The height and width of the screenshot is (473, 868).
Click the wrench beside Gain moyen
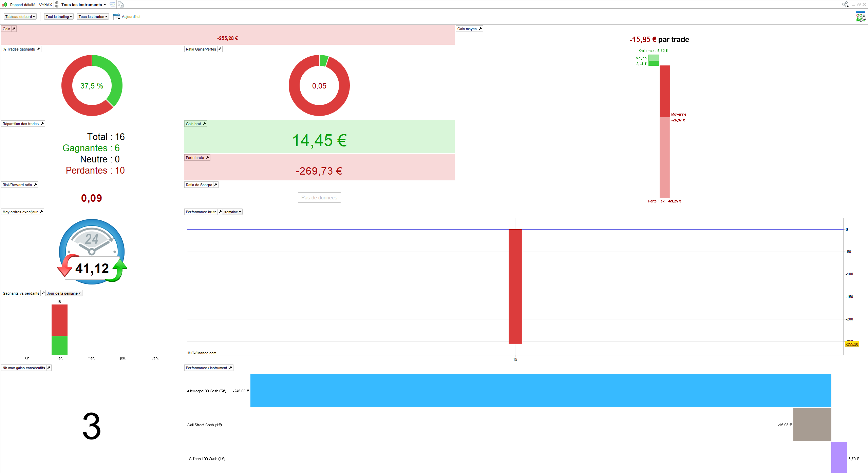pos(480,29)
